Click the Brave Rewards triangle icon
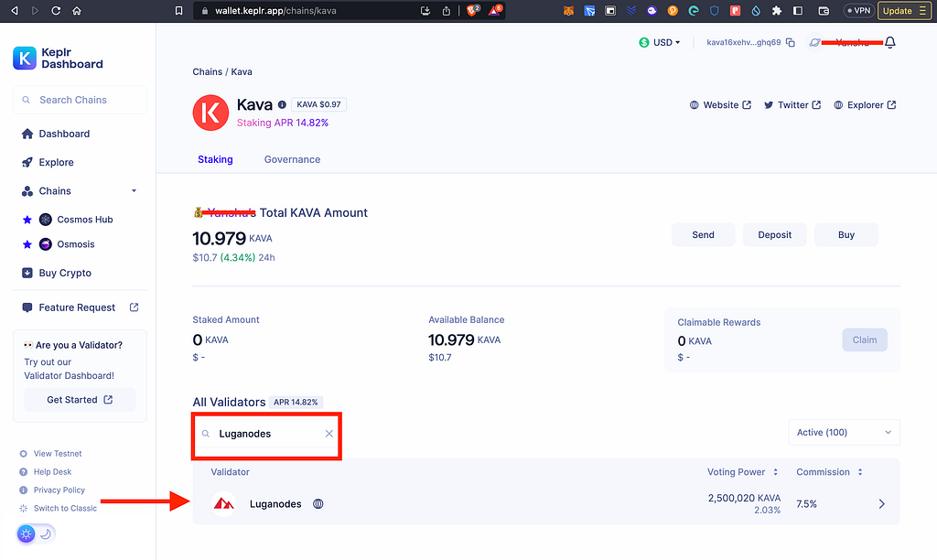 (x=495, y=11)
